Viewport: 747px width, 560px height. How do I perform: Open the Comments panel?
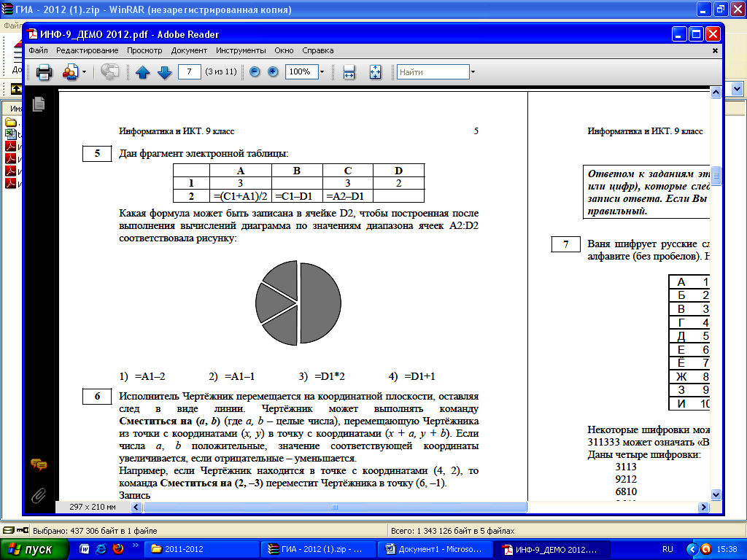[x=39, y=464]
